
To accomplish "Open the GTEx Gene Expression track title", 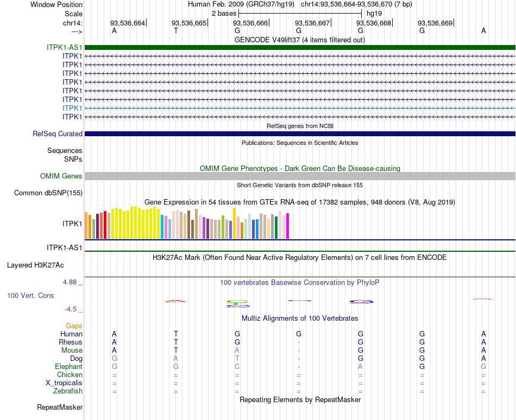I will pos(300,202).
